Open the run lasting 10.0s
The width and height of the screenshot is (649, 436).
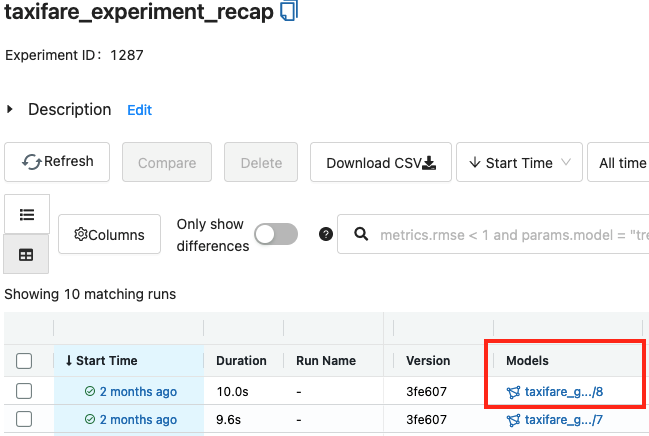138,391
